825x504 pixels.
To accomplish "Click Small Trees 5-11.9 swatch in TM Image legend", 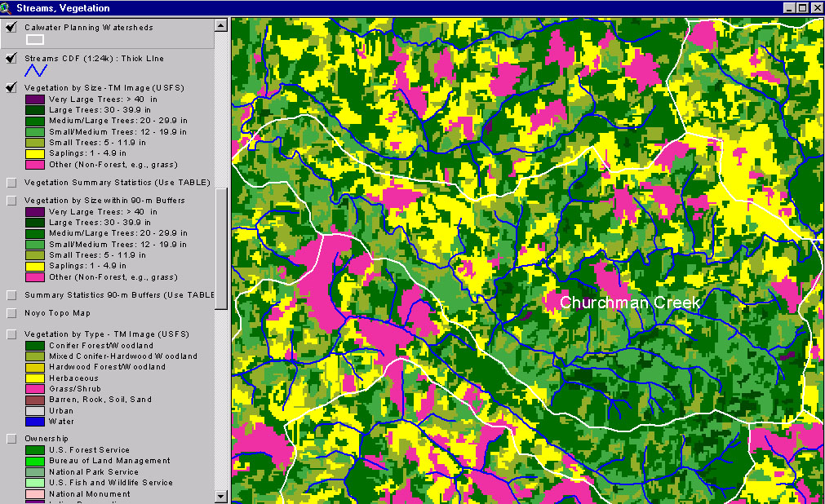I will coord(35,143).
